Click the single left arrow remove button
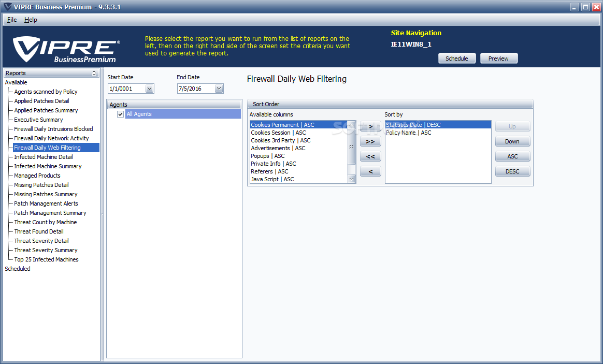 point(370,171)
